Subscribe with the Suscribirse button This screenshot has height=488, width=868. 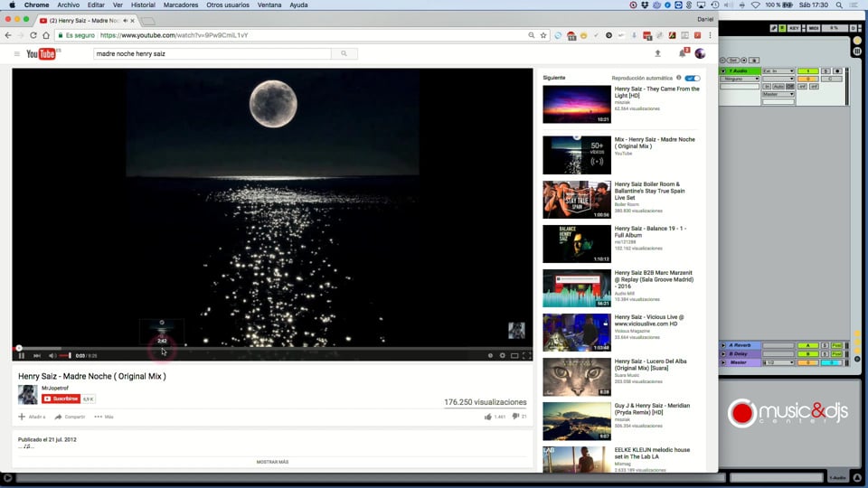click(x=61, y=399)
